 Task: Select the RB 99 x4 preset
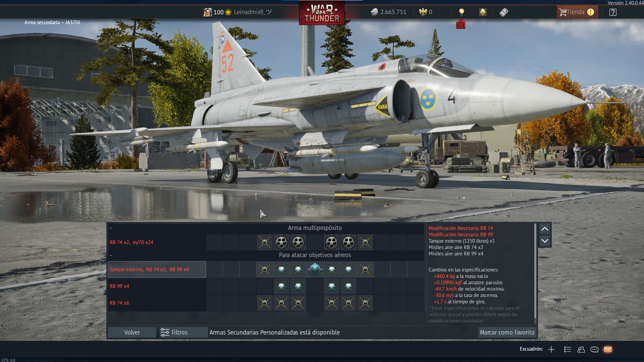[x=157, y=286]
